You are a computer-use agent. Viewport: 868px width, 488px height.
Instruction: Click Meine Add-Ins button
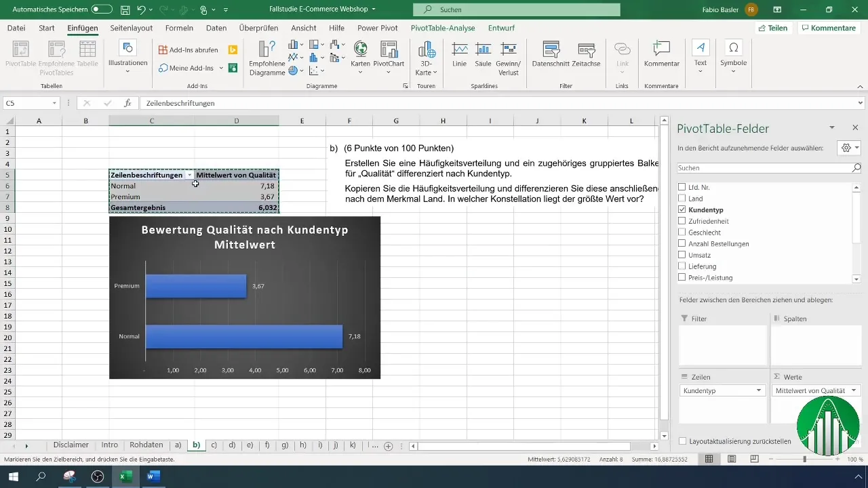pyautogui.click(x=186, y=68)
